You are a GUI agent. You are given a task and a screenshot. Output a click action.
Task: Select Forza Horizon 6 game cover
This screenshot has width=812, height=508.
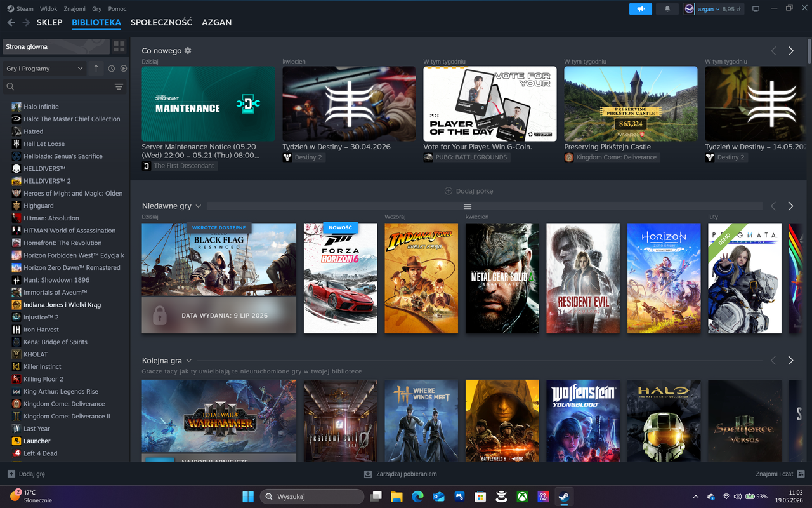[341, 278]
